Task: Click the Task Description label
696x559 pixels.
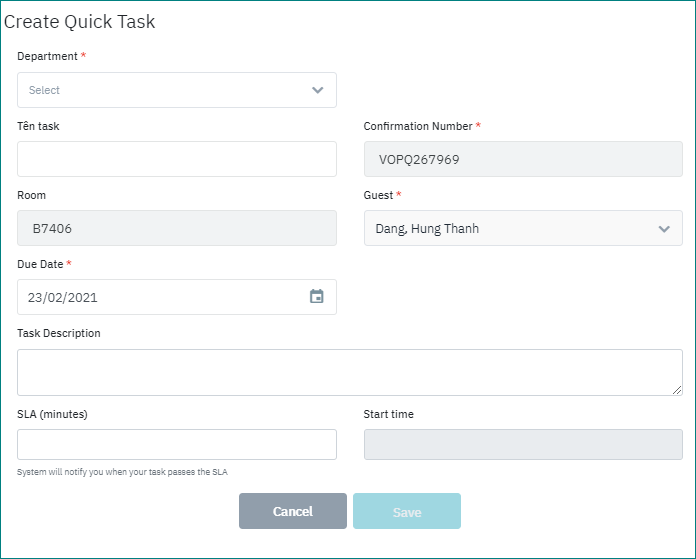Action: (x=59, y=333)
